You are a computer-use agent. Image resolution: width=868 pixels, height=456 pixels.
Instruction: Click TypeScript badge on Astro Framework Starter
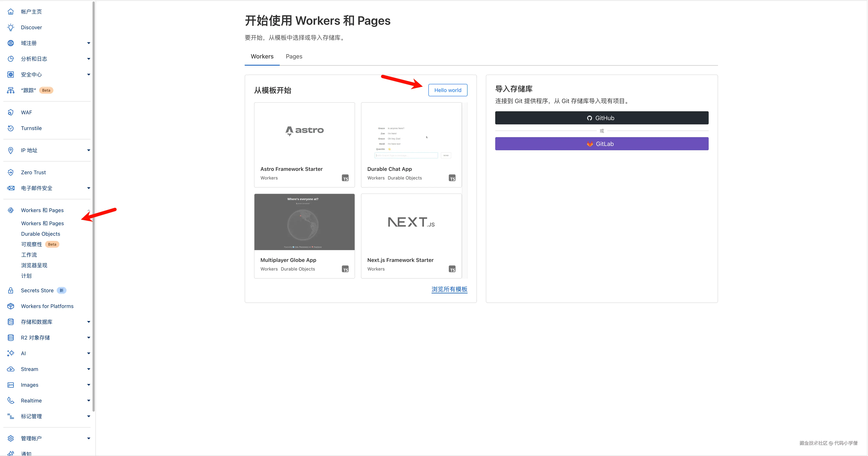[x=345, y=178]
